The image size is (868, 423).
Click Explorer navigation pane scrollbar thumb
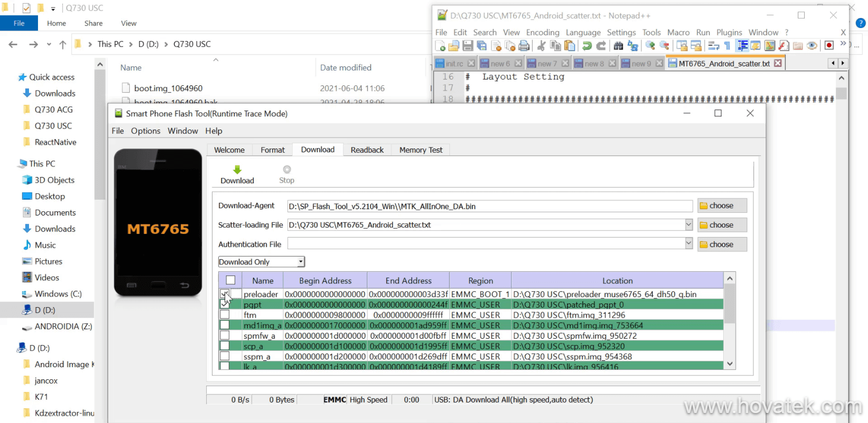[x=100, y=135]
